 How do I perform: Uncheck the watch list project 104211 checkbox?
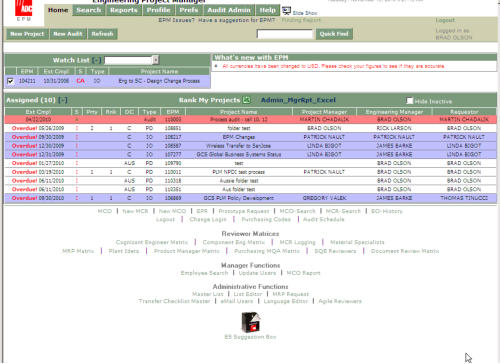pos(11,81)
